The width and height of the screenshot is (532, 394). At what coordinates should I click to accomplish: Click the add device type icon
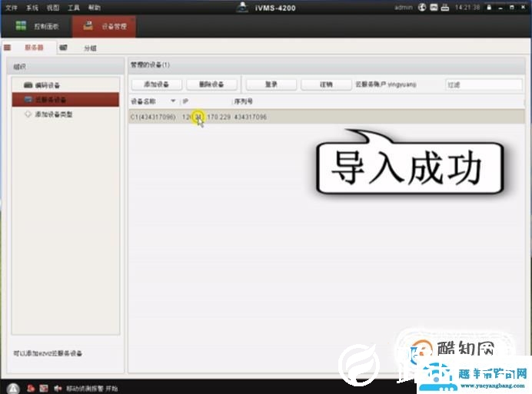(28, 114)
